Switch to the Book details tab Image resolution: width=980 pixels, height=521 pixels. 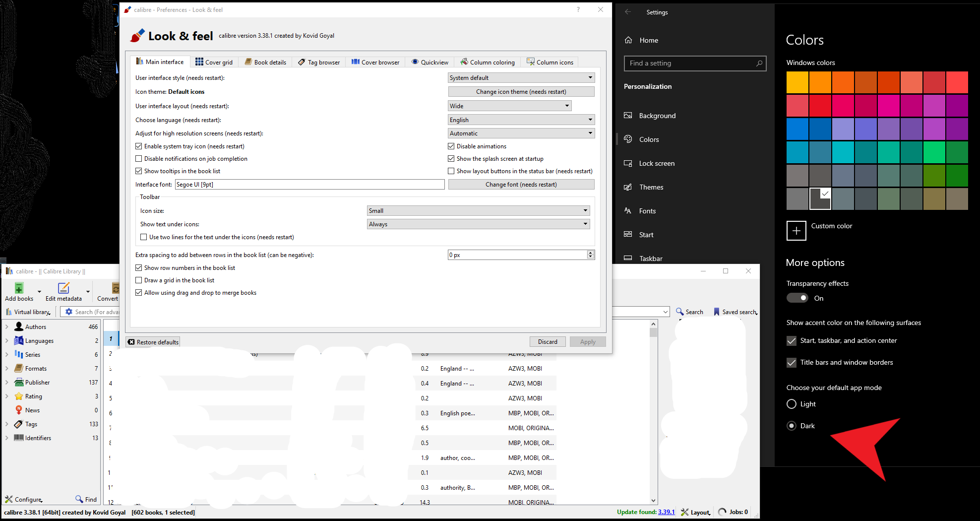click(x=265, y=62)
